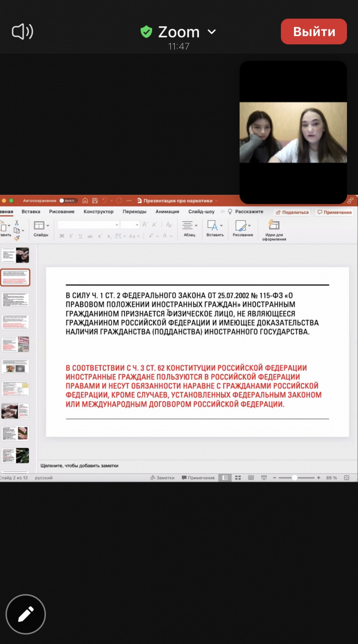The height and width of the screenshot is (644, 358).
Task: Expand the Zoom meeting info chevron
Action: (211, 32)
